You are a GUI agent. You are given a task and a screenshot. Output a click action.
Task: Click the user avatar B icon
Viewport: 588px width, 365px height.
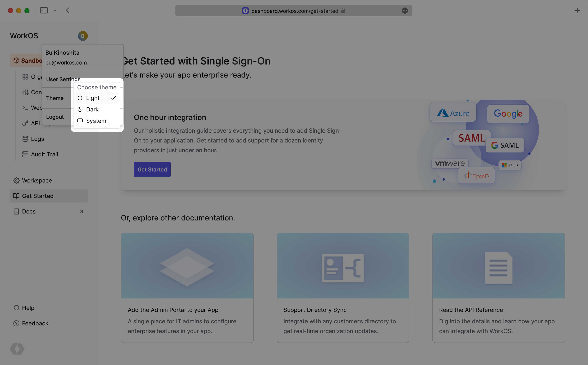[x=83, y=36]
